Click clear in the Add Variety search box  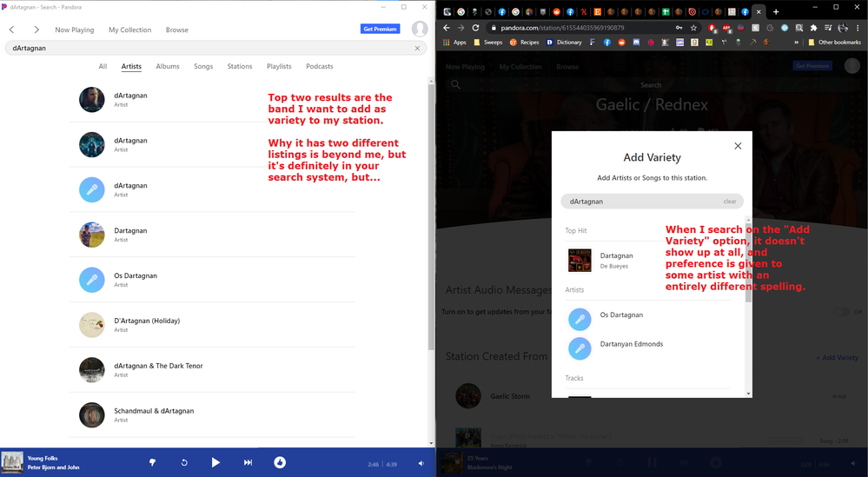(730, 201)
